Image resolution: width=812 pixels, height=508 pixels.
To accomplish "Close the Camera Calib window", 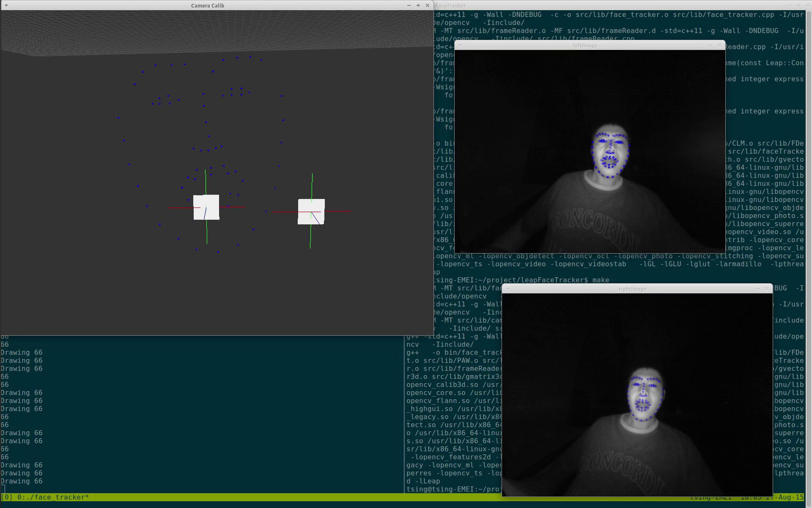I will [x=427, y=6].
